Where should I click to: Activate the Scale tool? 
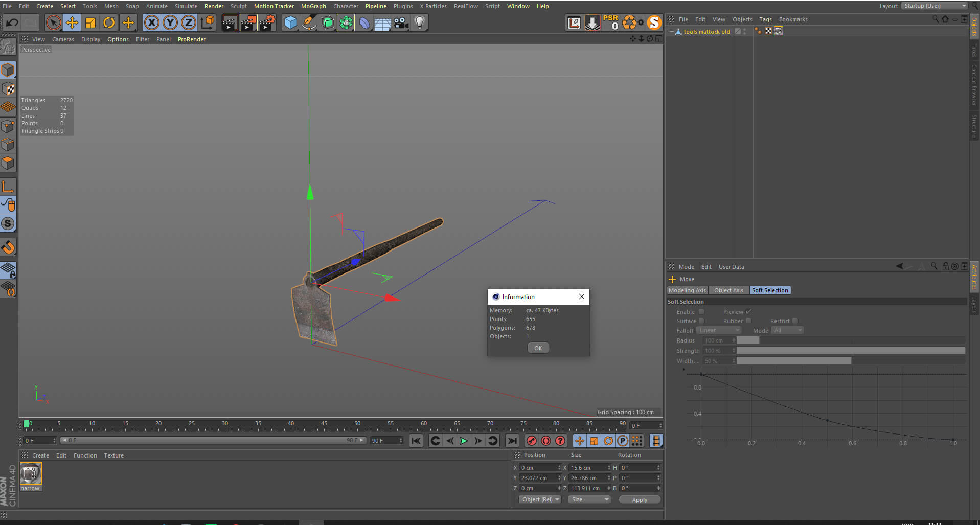(x=90, y=22)
